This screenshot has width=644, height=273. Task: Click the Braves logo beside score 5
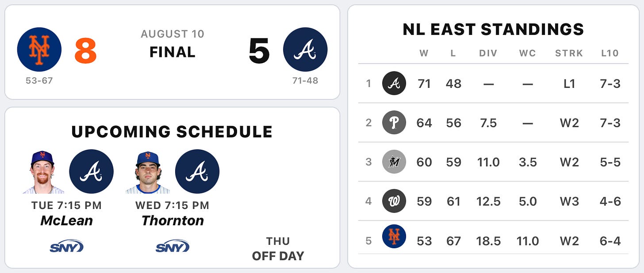pyautogui.click(x=305, y=49)
